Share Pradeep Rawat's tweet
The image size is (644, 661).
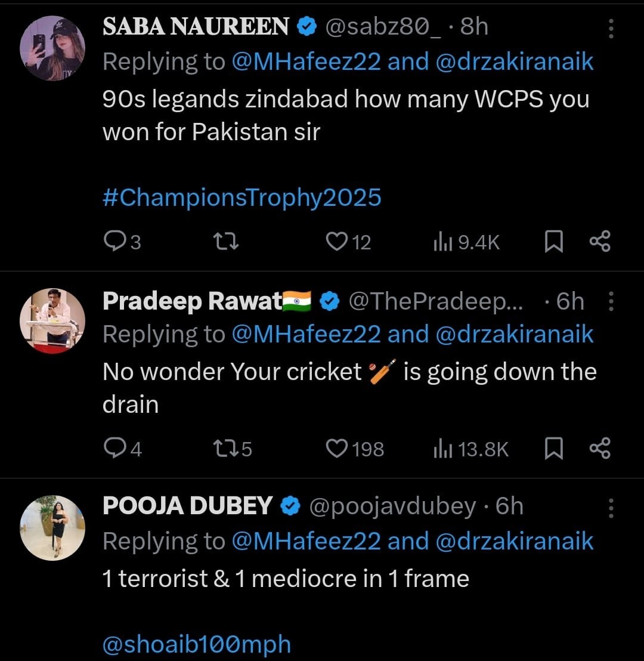(x=600, y=448)
